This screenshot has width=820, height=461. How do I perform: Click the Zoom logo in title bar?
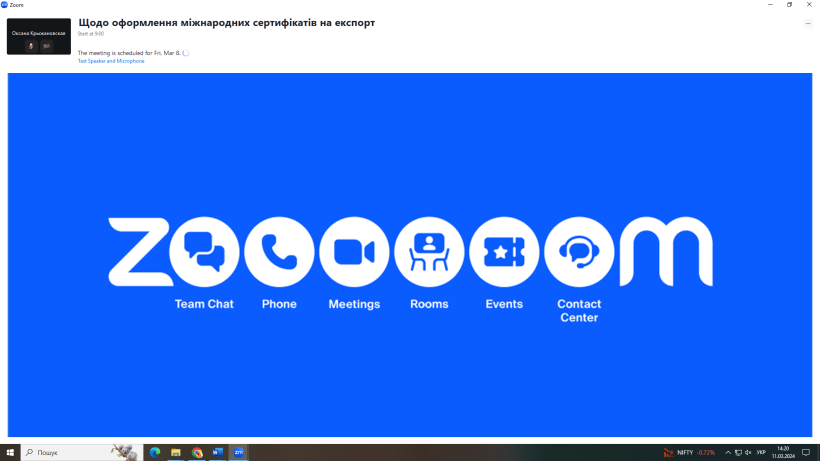[4, 5]
